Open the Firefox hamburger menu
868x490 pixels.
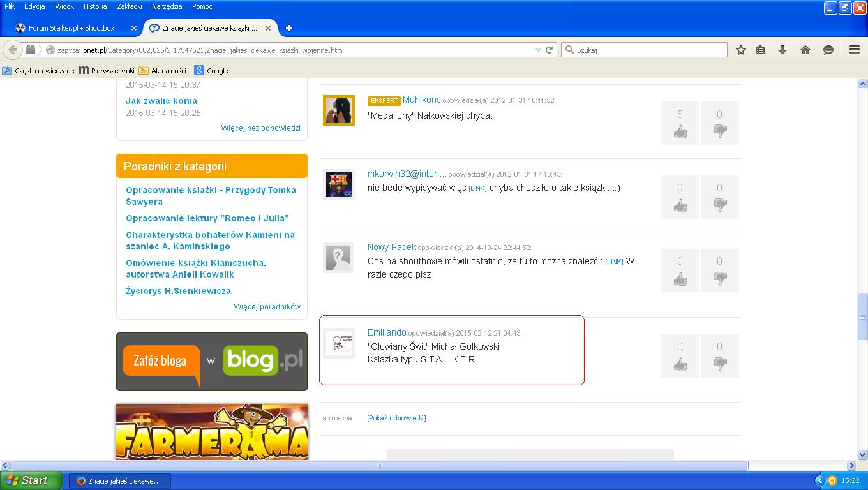854,50
